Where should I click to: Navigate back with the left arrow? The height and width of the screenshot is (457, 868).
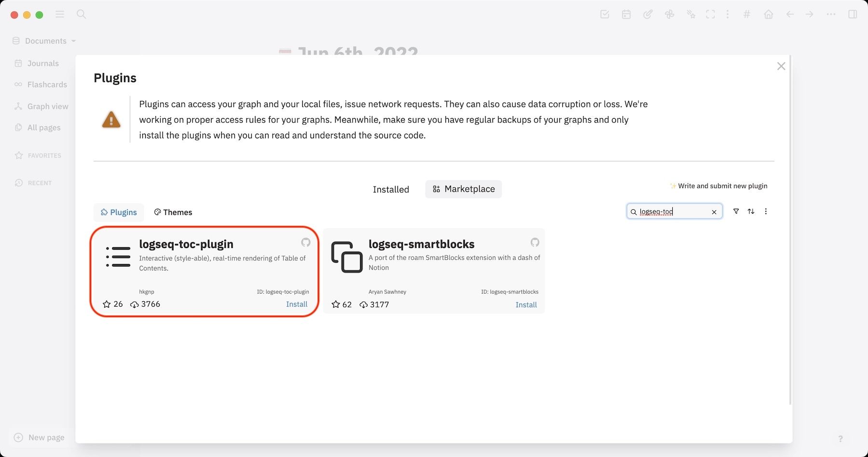pyautogui.click(x=790, y=14)
